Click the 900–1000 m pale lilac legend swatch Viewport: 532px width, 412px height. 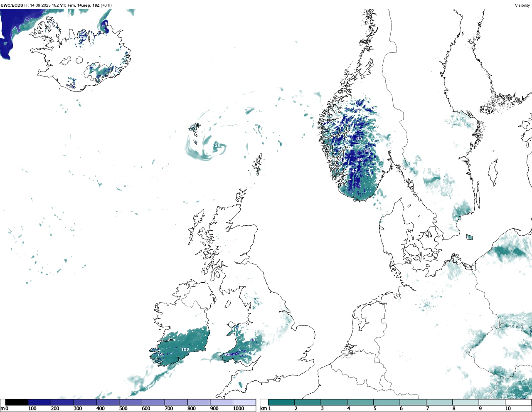[222, 402]
